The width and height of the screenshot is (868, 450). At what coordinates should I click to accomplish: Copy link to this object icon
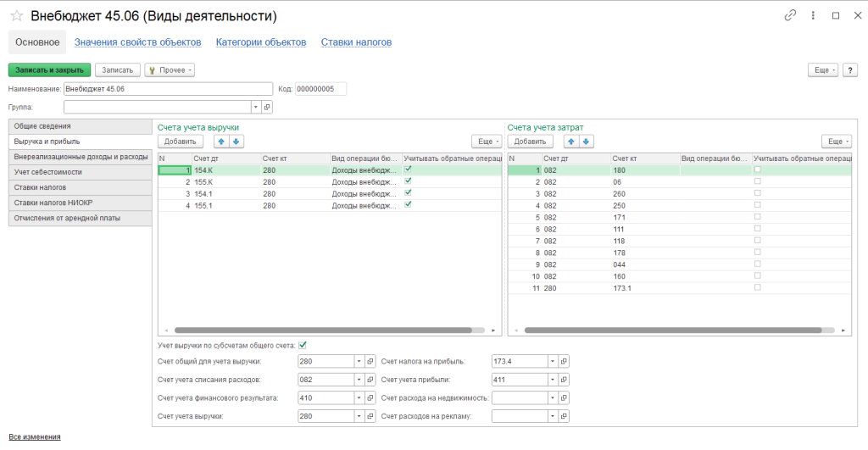pos(791,15)
